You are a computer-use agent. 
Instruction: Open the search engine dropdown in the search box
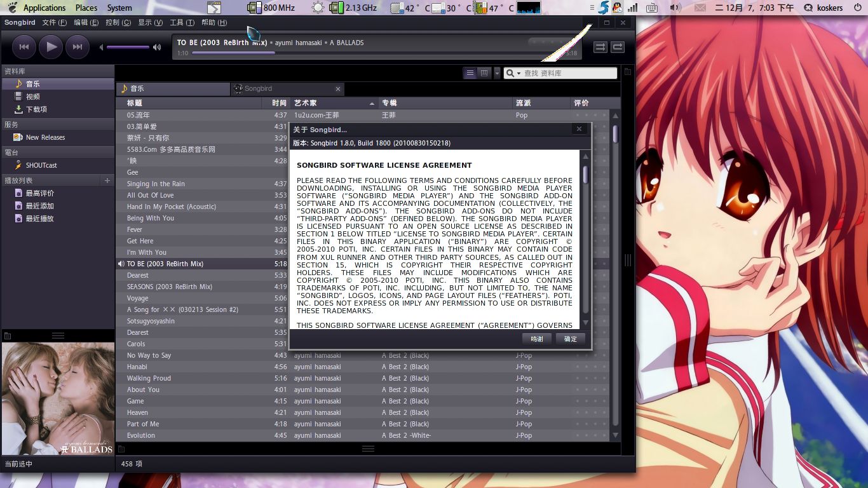coord(513,73)
